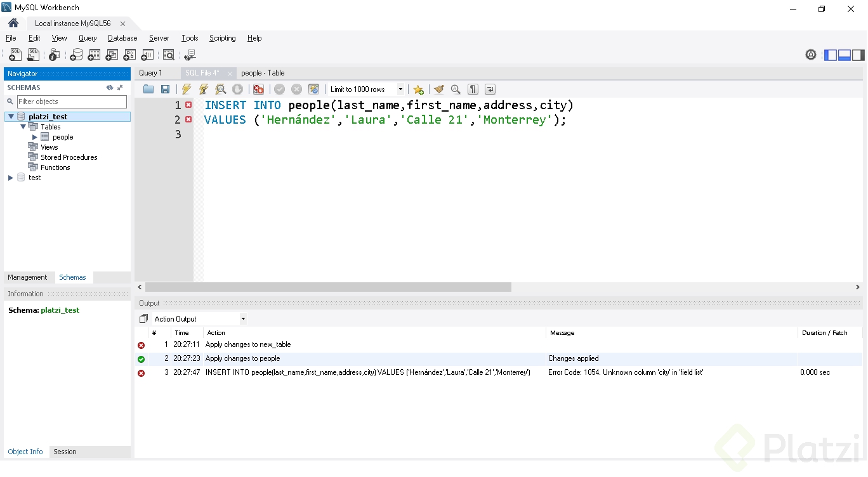Switch to the Session tab
This screenshot has height=477, width=868.
coord(65,452)
